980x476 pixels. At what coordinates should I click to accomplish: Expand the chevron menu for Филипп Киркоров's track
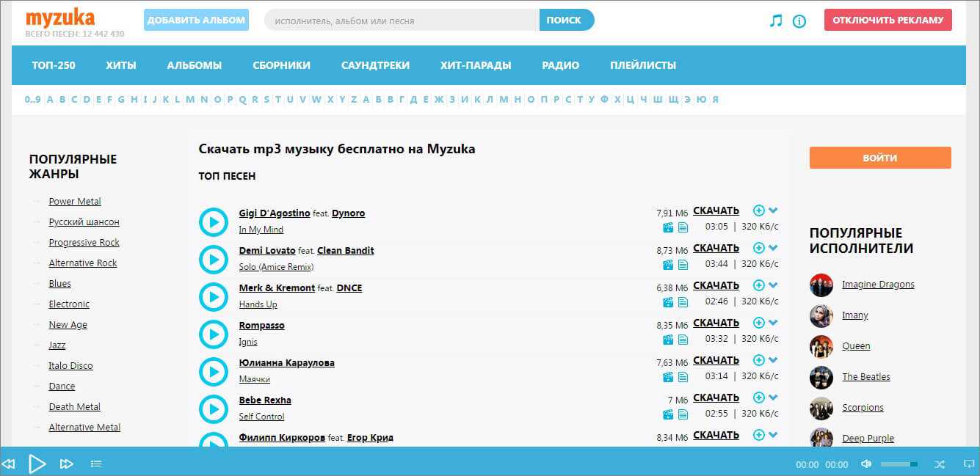(x=773, y=435)
